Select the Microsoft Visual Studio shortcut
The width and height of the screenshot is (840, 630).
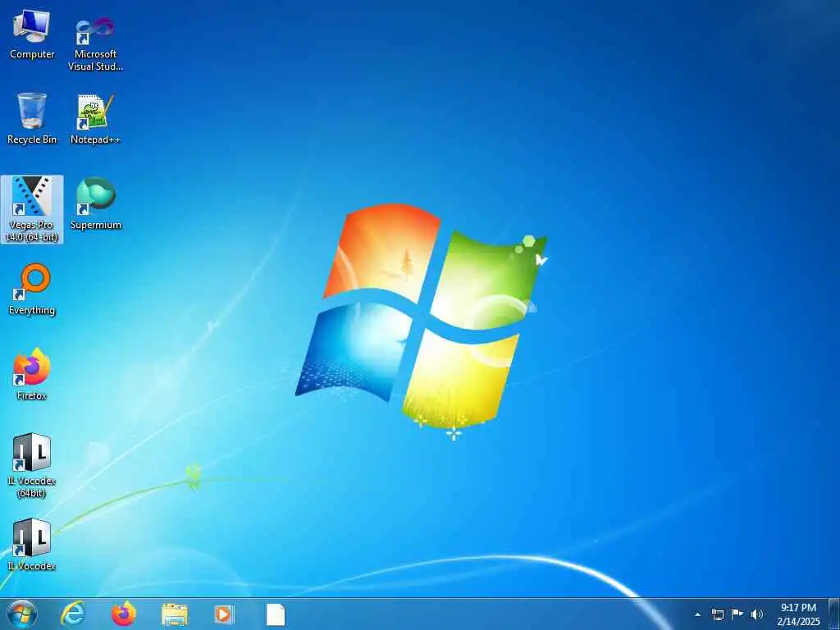[95, 43]
